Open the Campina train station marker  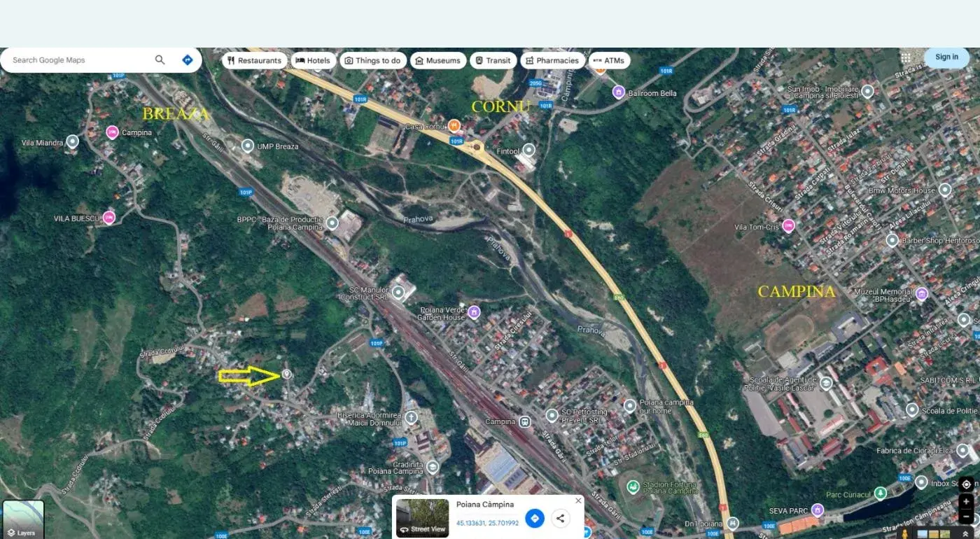coord(524,421)
